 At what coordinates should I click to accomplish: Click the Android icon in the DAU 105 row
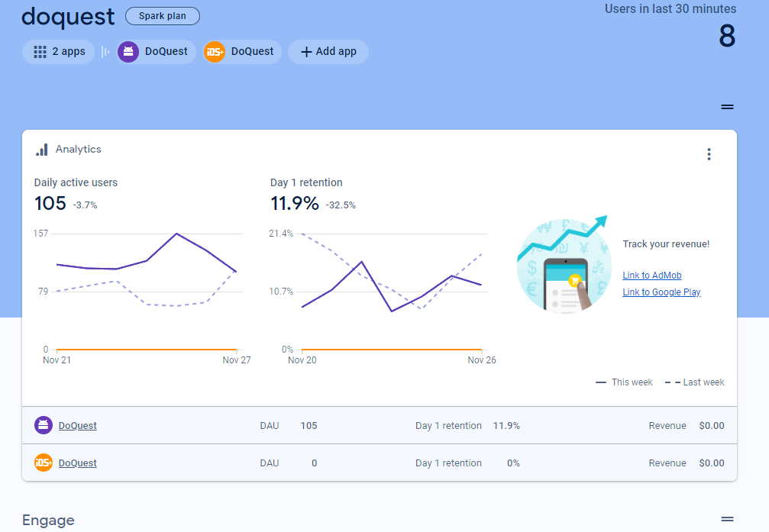44,425
